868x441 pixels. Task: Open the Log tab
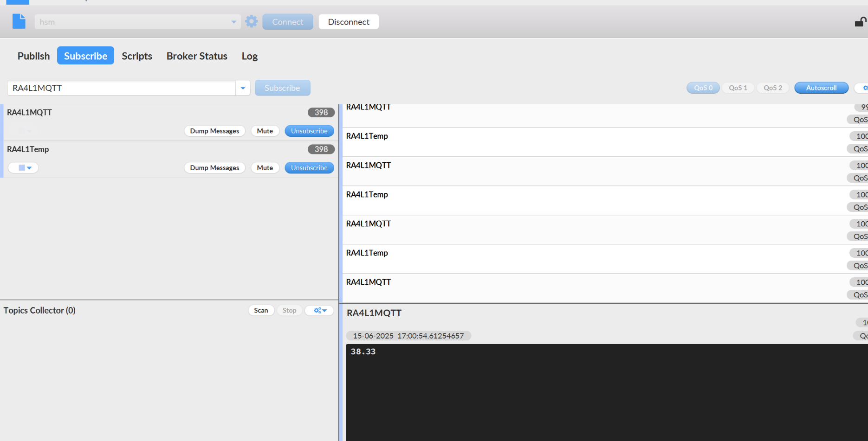[x=249, y=56]
